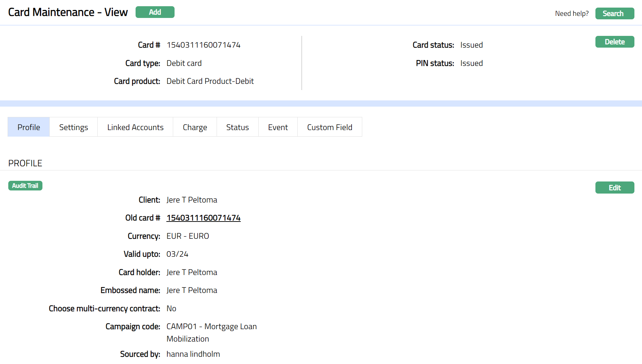Switch to the Settings tab
This screenshot has height=364, width=642.
tap(73, 127)
